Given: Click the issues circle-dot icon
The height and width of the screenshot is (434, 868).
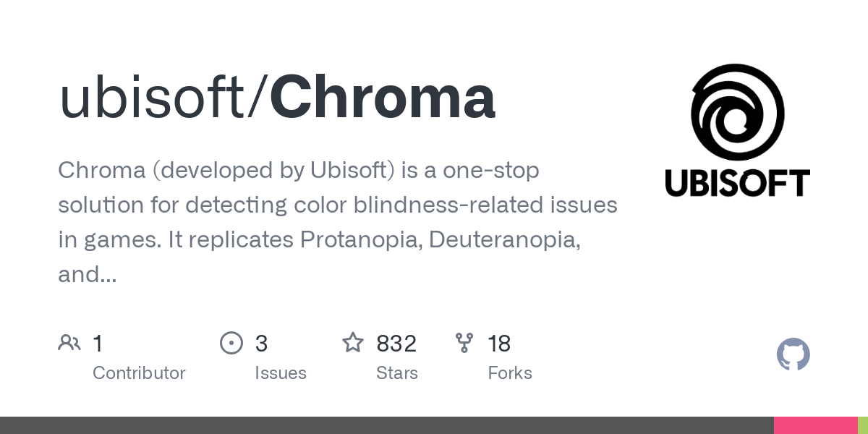Looking at the screenshot, I should (231, 342).
